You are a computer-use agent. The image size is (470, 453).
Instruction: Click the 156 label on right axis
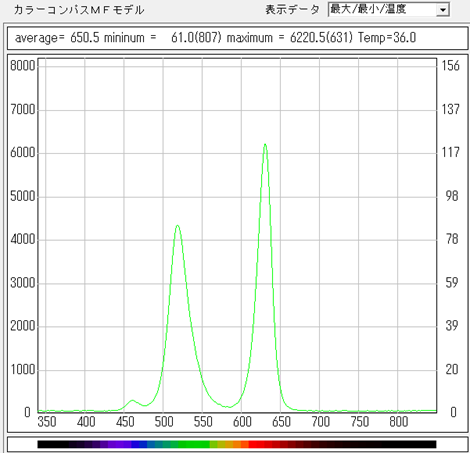click(x=451, y=66)
